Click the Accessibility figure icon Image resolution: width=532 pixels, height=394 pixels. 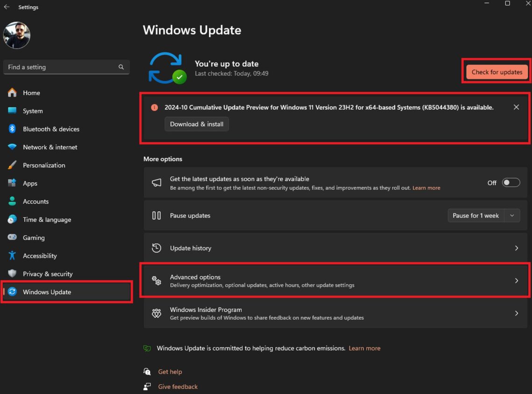(x=13, y=256)
